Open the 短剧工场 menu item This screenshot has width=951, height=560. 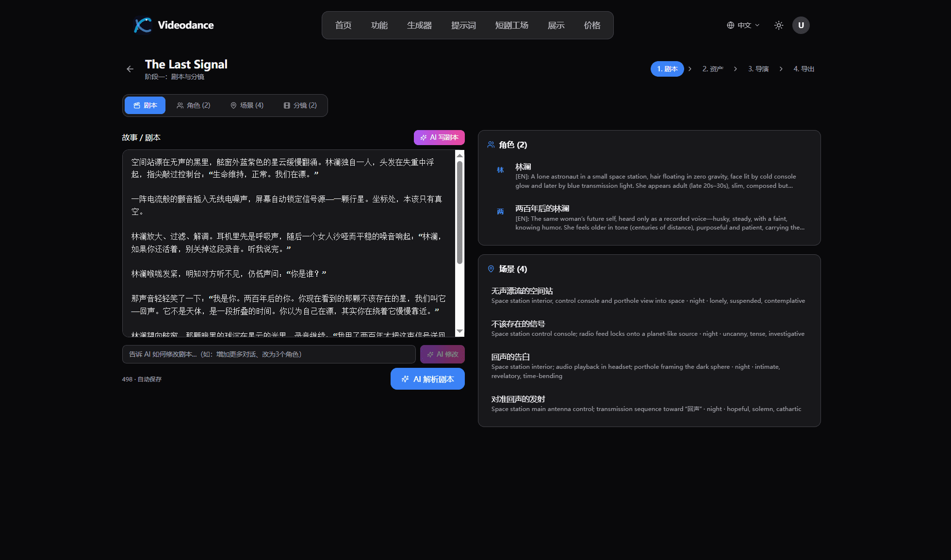coord(512,25)
